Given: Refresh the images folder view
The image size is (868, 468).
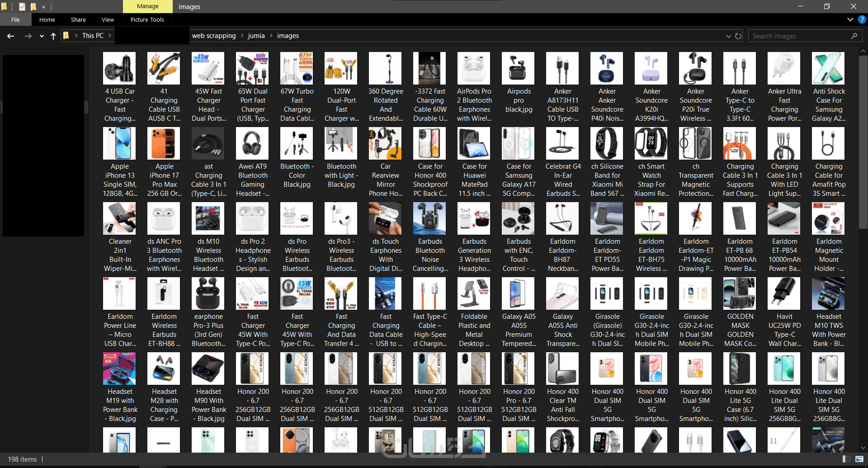Looking at the screenshot, I should pos(738,36).
